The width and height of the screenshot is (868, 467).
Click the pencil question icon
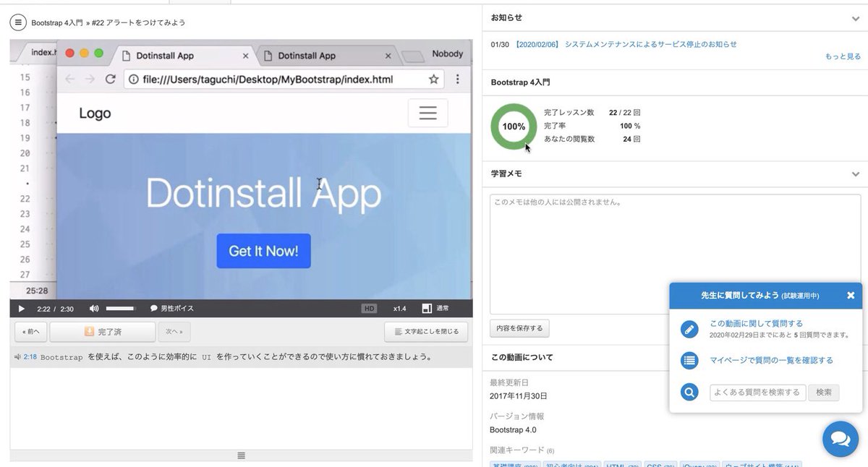pyautogui.click(x=689, y=329)
